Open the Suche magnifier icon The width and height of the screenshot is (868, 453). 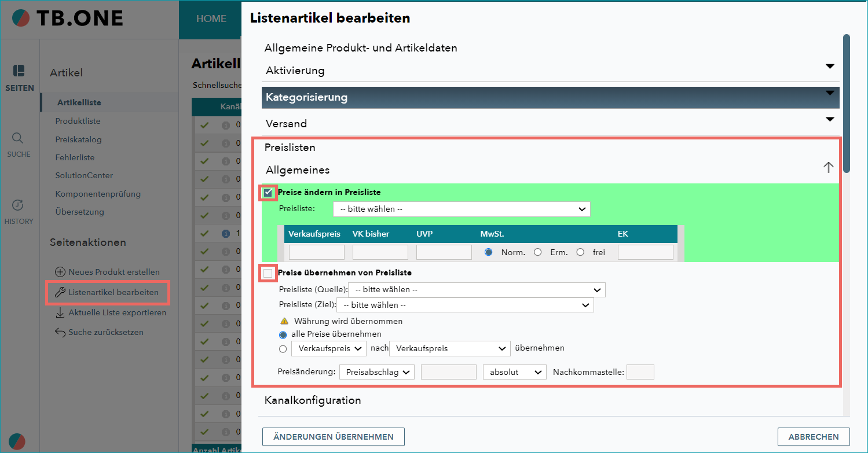[19, 138]
